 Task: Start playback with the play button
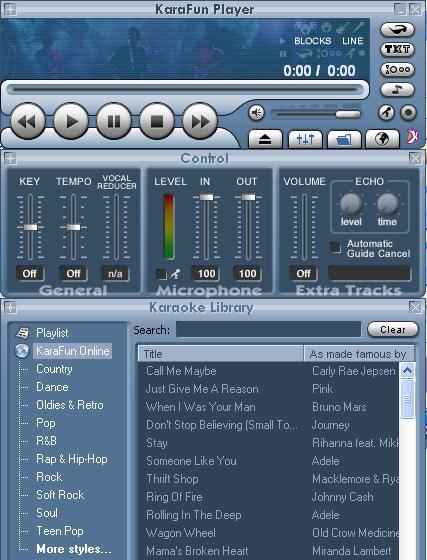pos(71,121)
